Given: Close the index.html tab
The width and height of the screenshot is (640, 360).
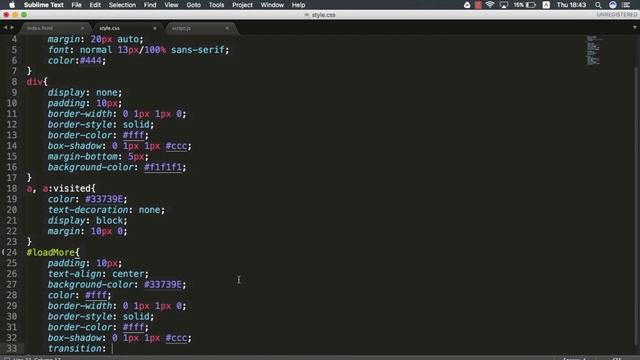Looking at the screenshot, I should point(82,28).
